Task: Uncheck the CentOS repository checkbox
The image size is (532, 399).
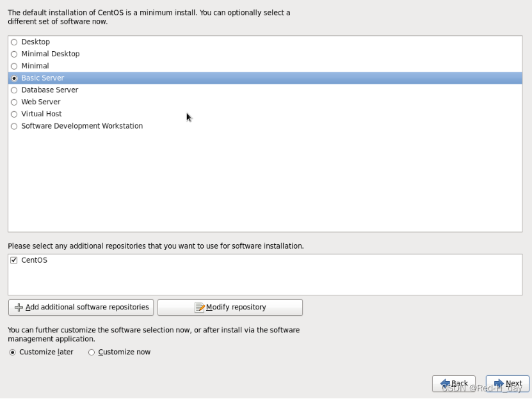Action: coord(14,260)
